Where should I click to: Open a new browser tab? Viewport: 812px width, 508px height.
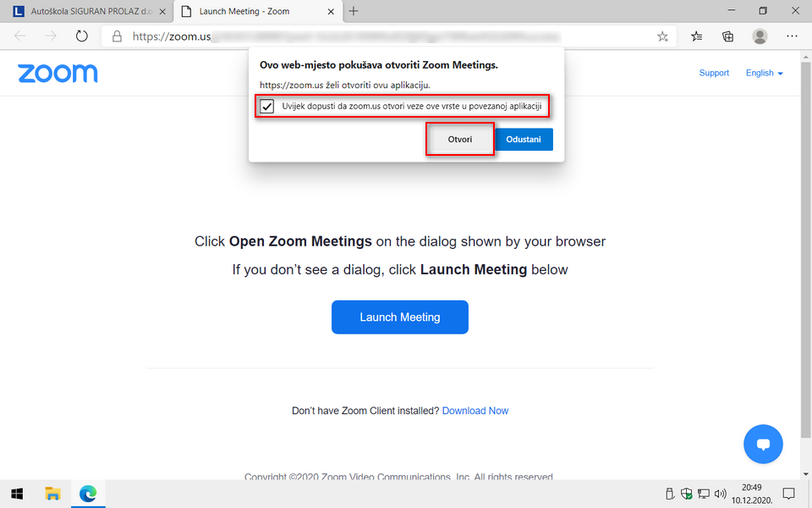354,11
